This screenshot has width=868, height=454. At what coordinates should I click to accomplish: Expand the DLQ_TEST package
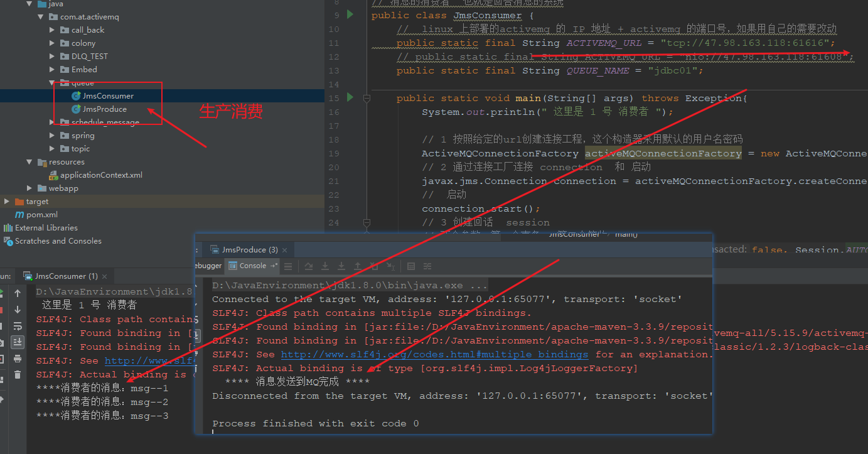[52, 57]
